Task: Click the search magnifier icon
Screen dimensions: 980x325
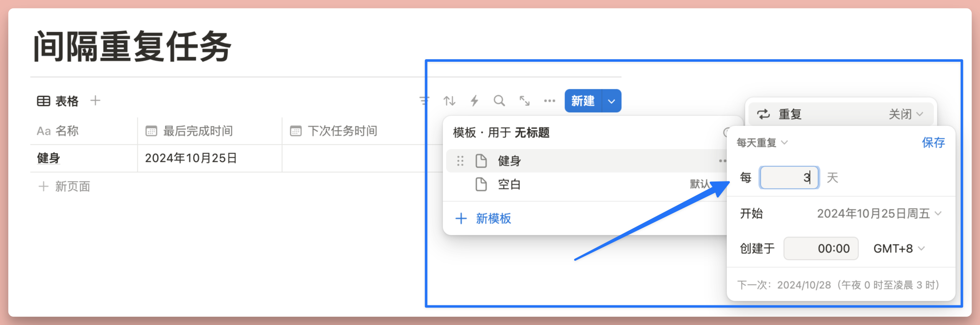Action: [x=499, y=101]
